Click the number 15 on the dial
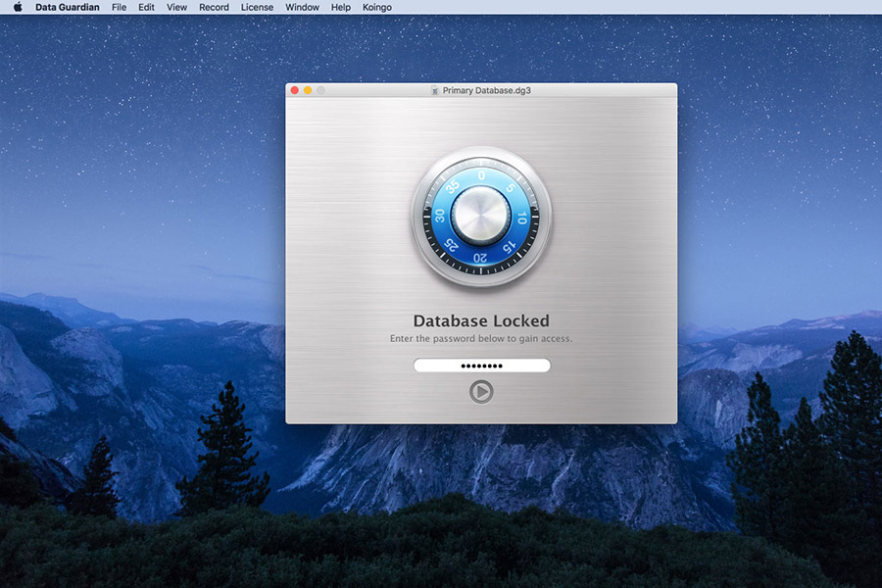 point(510,245)
